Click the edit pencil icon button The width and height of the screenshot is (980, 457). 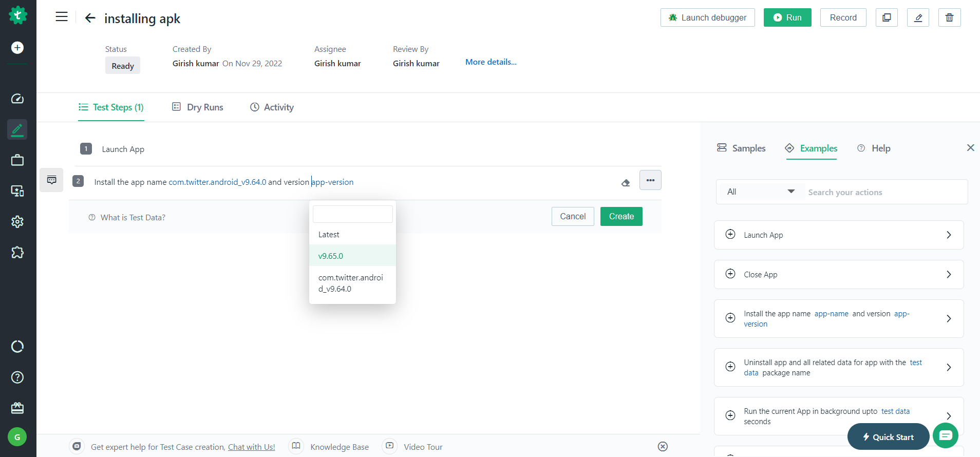click(918, 17)
